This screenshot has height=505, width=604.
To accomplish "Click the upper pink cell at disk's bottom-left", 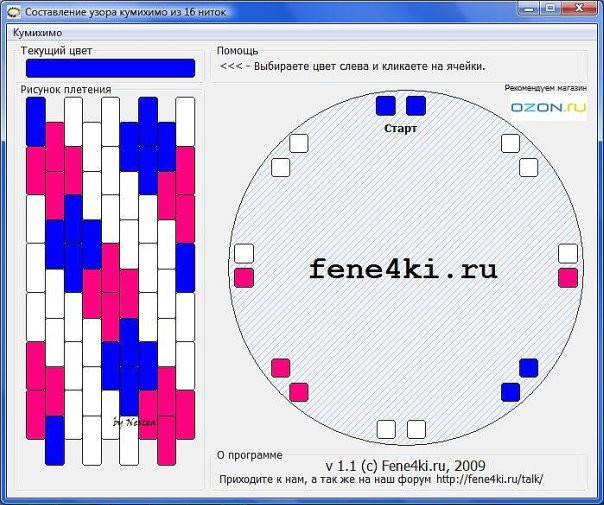I will (x=280, y=368).
